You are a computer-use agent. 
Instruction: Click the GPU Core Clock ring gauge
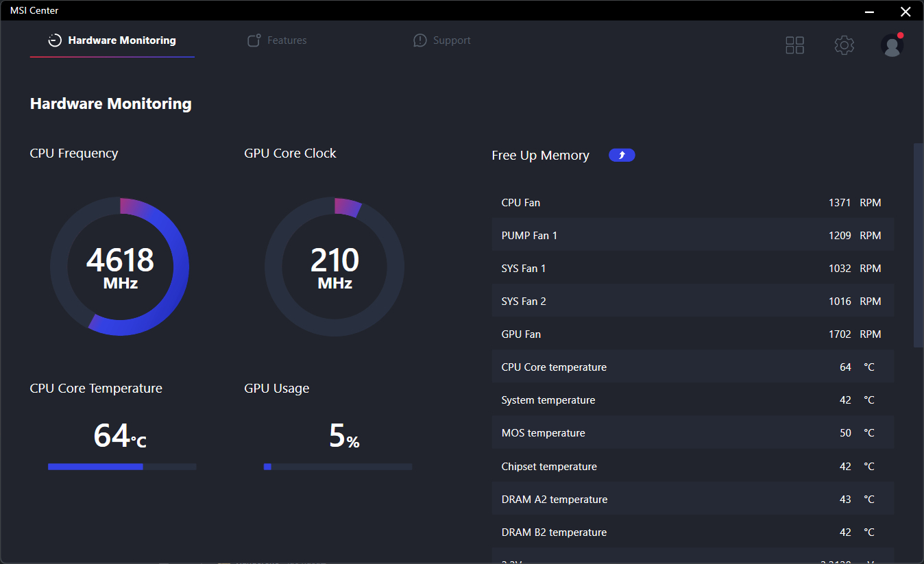[x=335, y=266]
